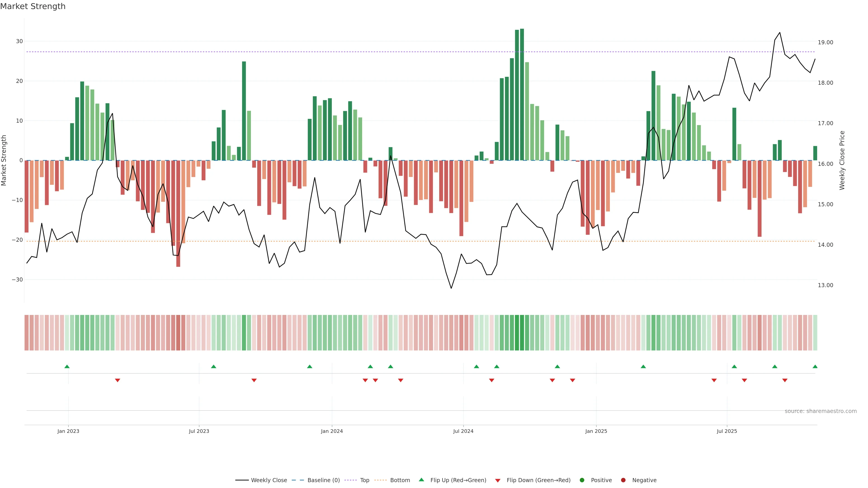Click the Flip Down red triangle legend icon
Image resolution: width=868 pixels, height=488 pixels.
tap(498, 481)
